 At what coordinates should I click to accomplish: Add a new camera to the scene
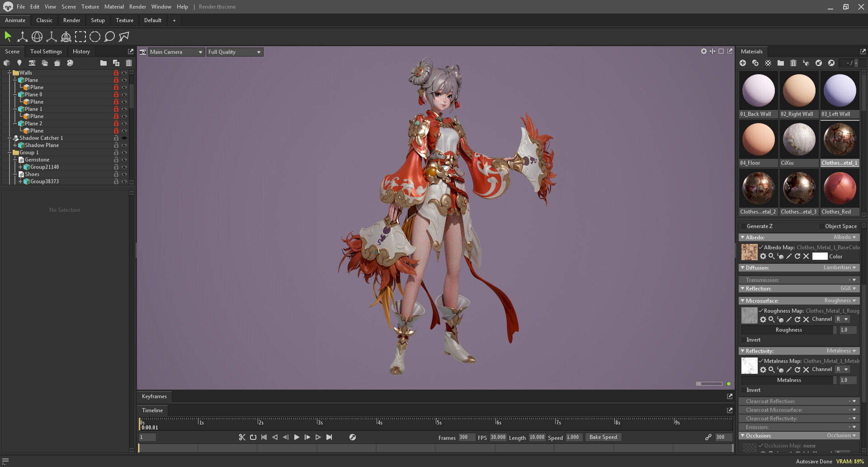click(32, 63)
